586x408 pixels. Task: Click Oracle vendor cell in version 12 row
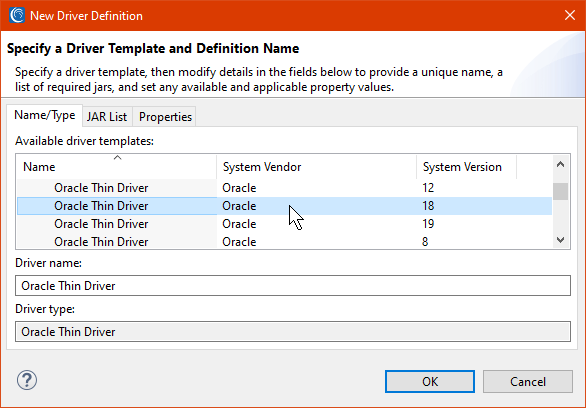pos(239,188)
